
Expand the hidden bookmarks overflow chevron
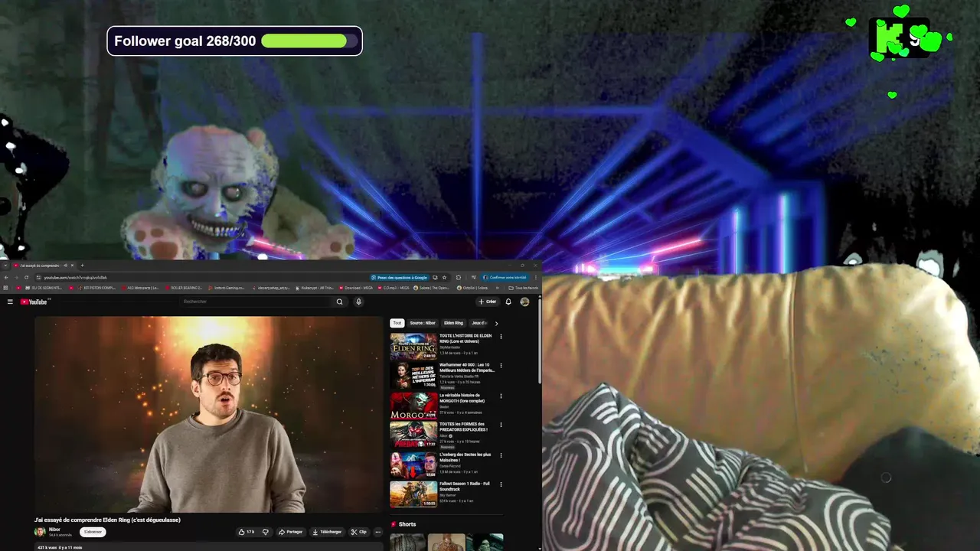497,288
